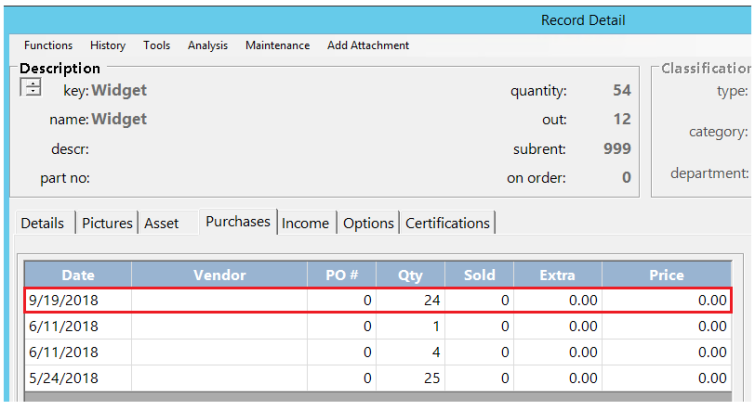Click the Price column header
The width and height of the screenshot is (755, 410).
(667, 275)
